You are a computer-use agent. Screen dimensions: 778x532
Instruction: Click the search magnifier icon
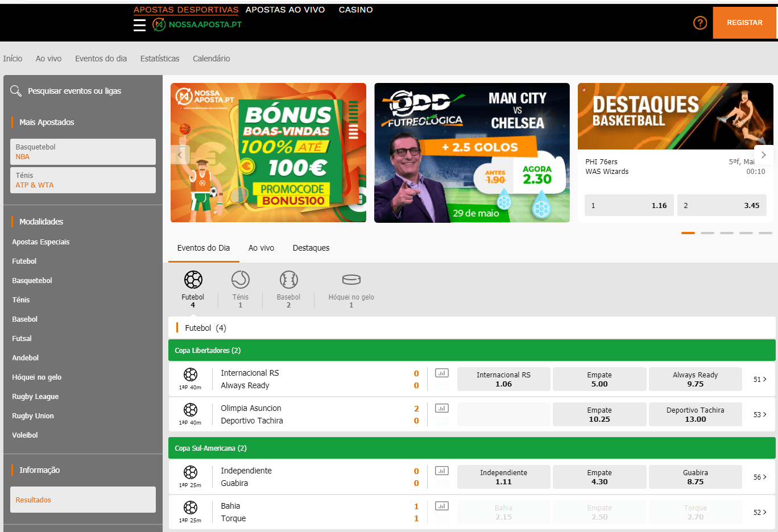pyautogui.click(x=16, y=91)
